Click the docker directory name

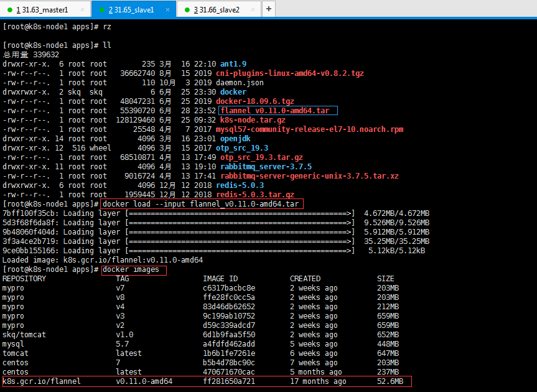(233, 91)
